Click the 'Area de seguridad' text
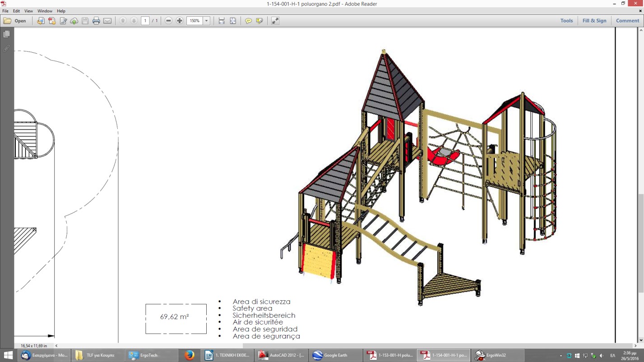Screen dimensions: 644x362 click(x=265, y=329)
